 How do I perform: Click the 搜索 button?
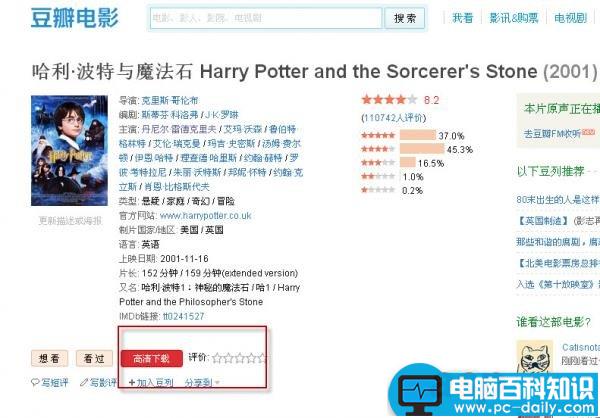coord(404,18)
